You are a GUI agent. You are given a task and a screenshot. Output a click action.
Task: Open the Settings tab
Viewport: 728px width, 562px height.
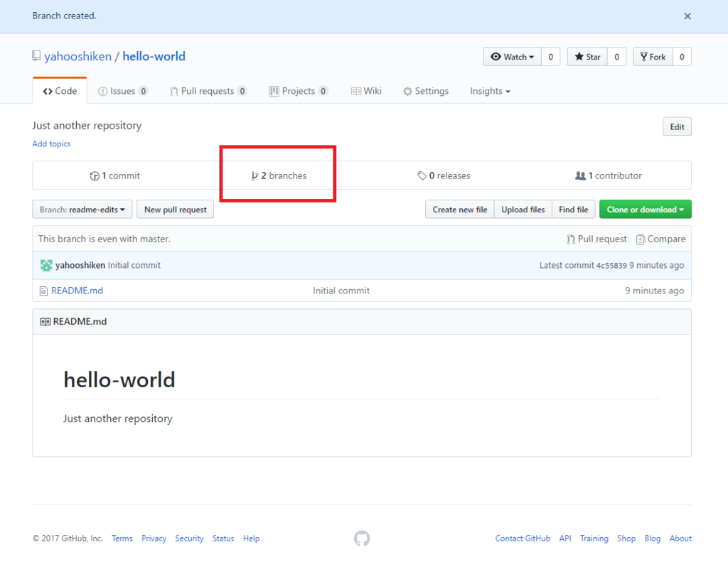point(426,91)
